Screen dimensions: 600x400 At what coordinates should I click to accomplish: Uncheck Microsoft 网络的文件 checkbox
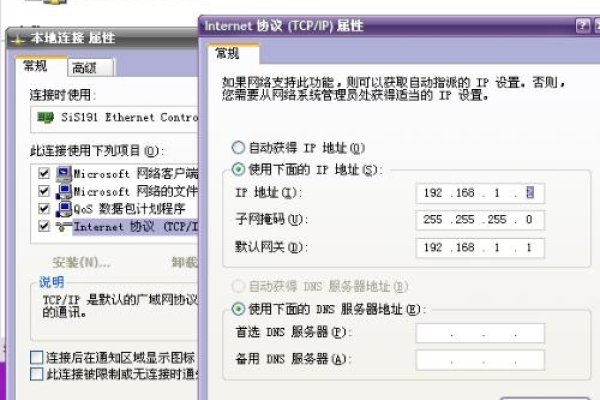coord(44,191)
